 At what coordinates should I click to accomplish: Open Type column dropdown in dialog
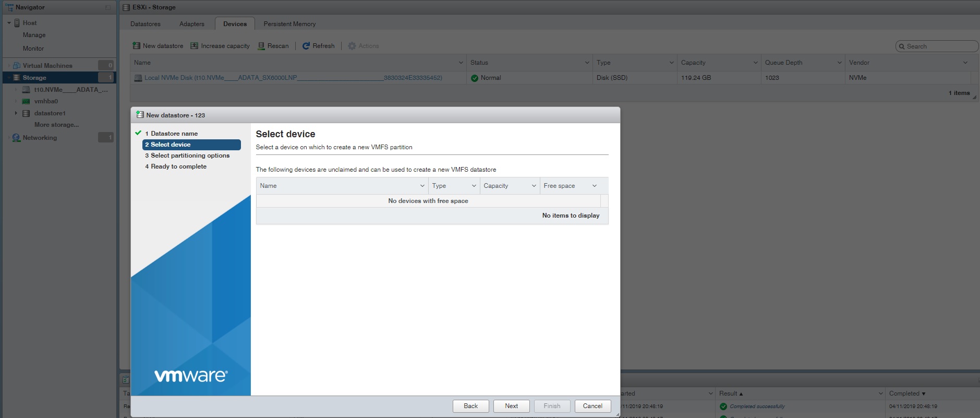[474, 186]
